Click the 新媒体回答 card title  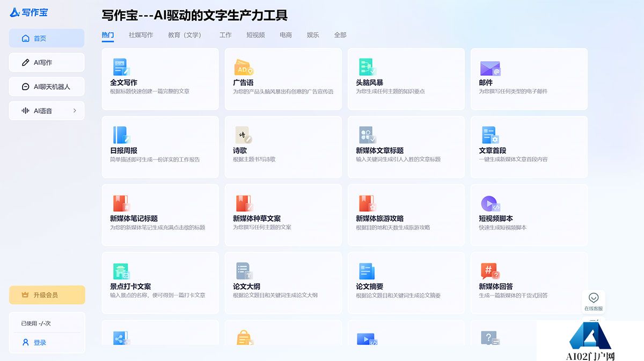(x=496, y=286)
